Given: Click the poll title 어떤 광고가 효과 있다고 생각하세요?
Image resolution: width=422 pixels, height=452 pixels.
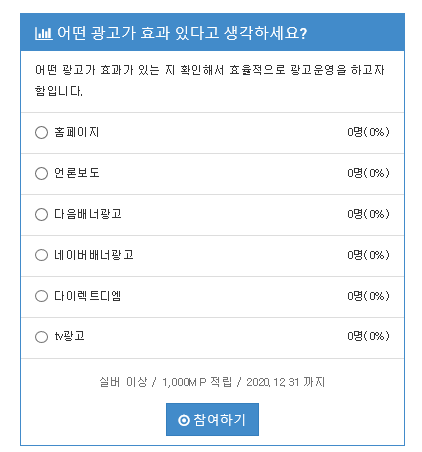Looking at the screenshot, I should 182,33.
